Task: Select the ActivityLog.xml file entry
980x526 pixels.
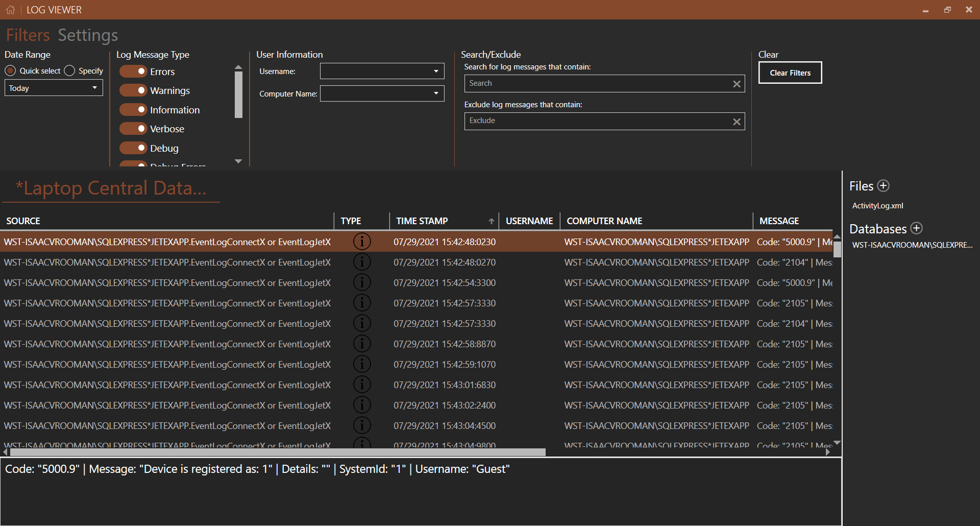Action: [878, 205]
